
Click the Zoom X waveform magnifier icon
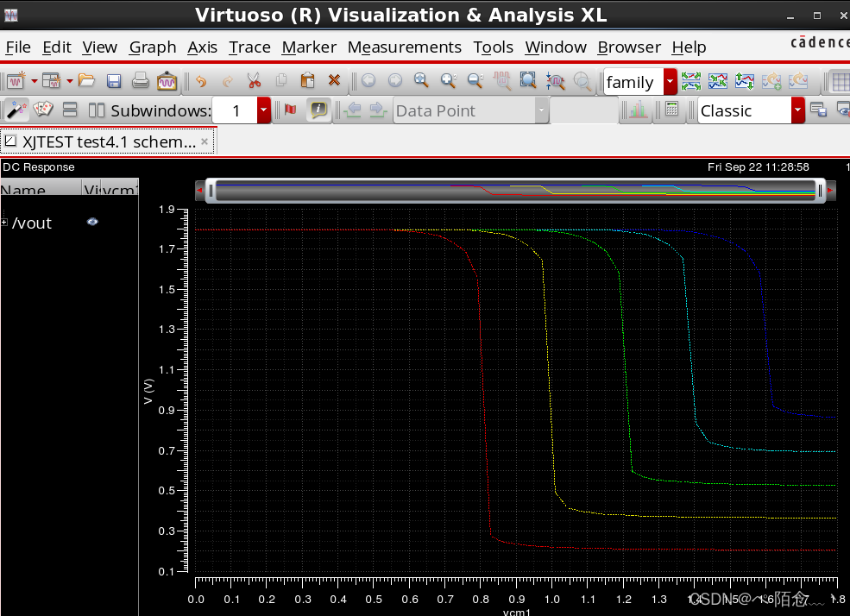(x=502, y=81)
